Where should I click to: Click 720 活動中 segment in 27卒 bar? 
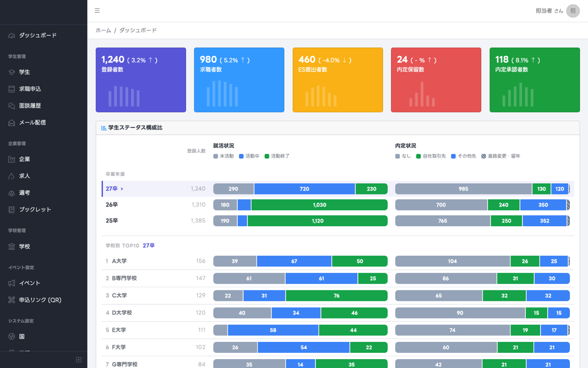tap(304, 189)
